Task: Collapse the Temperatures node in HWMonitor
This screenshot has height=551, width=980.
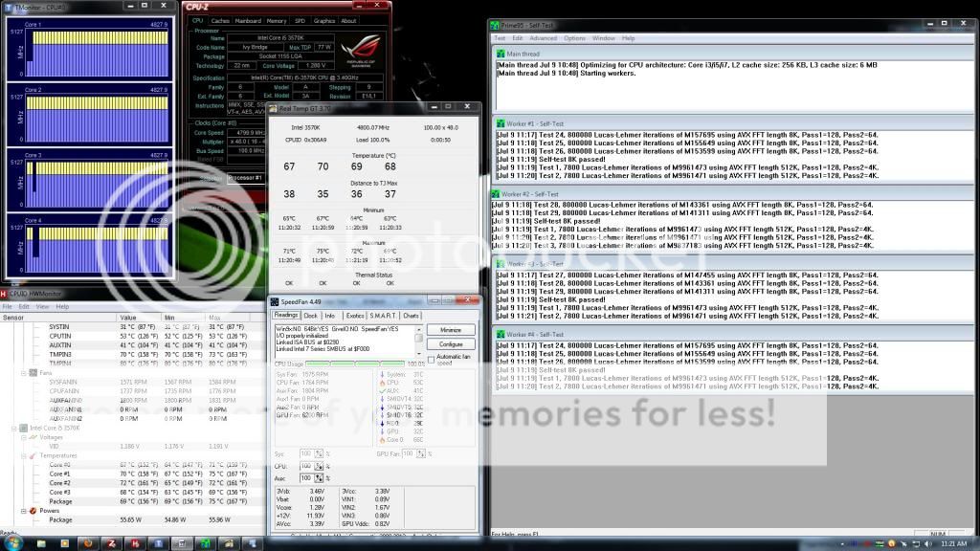Action: 24,455
